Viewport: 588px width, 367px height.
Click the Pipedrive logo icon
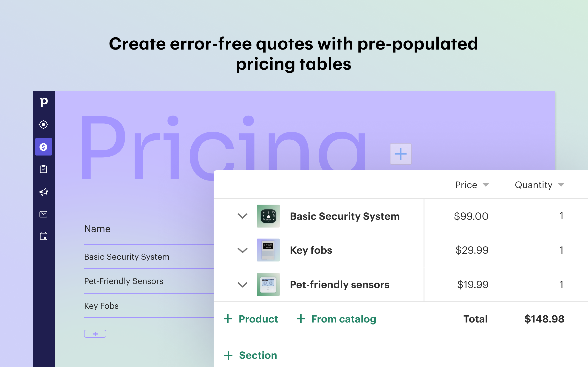[x=44, y=102]
